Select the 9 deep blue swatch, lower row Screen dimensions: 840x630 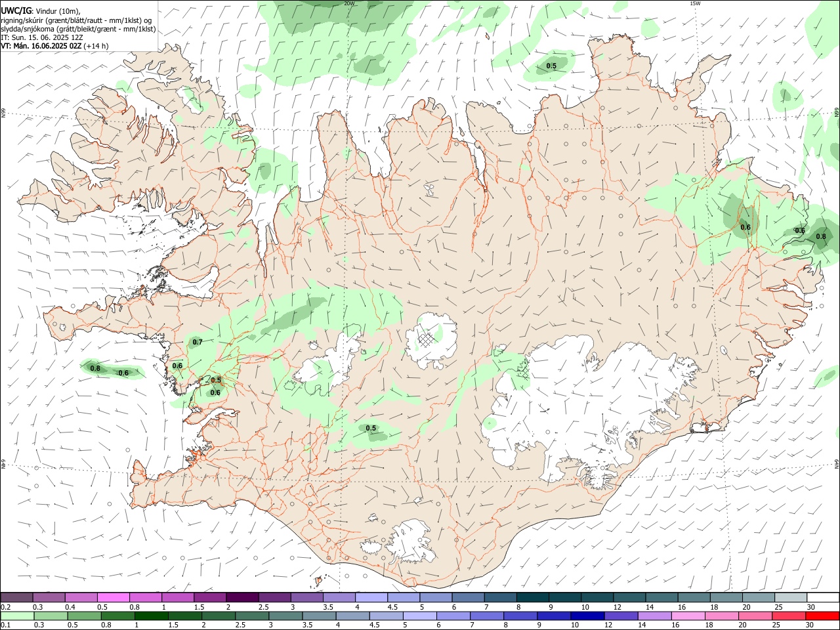click(554, 616)
